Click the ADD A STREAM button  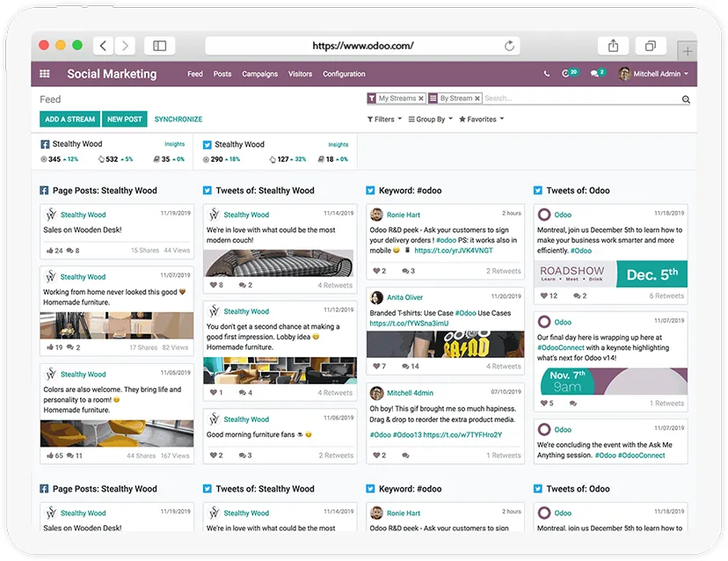[69, 119]
